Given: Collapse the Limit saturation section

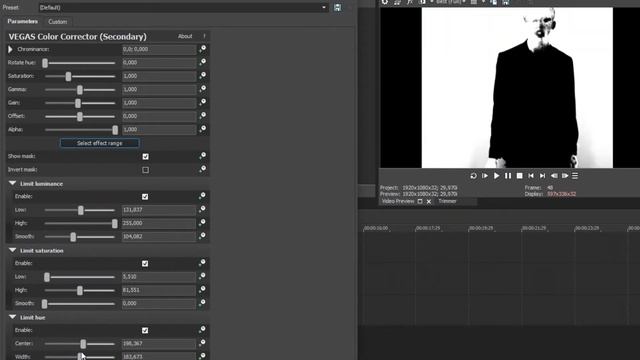Looking at the screenshot, I should (x=12, y=250).
